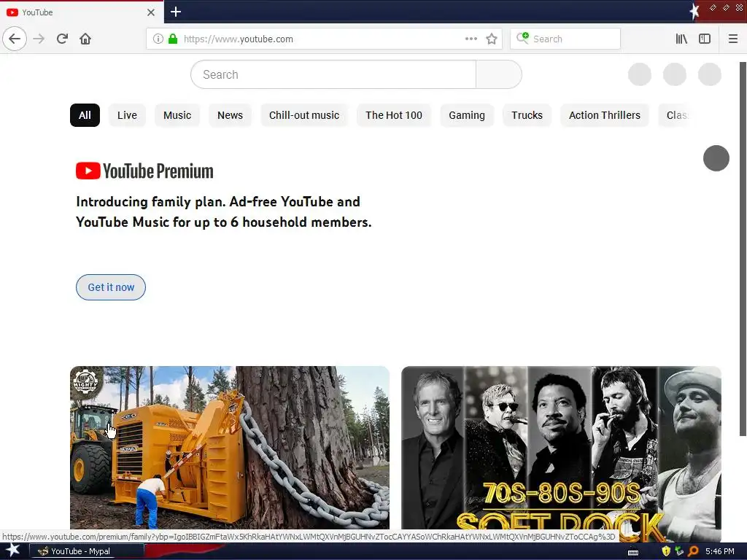747x560 pixels.
Task: Click the search engine magnifier icon
Action: pyautogui.click(x=522, y=38)
